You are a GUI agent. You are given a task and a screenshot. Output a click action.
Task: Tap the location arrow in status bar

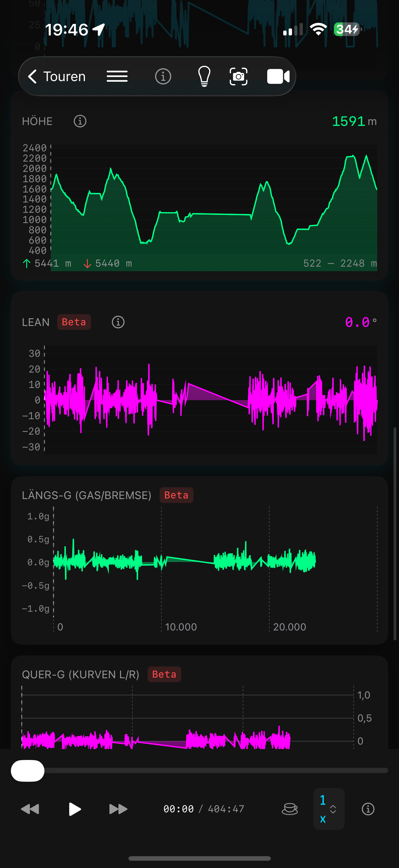click(99, 30)
